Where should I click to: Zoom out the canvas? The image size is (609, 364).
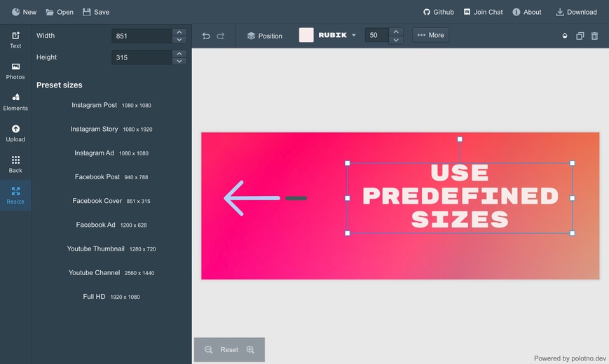[208, 349]
